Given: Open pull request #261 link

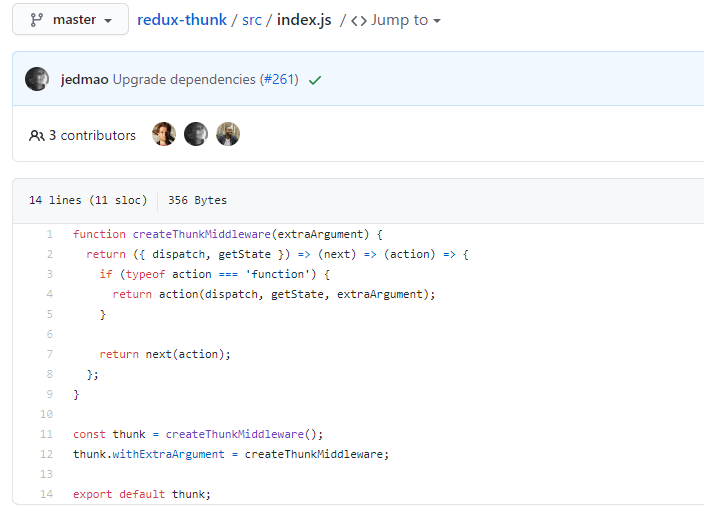Looking at the screenshot, I should (279, 79).
